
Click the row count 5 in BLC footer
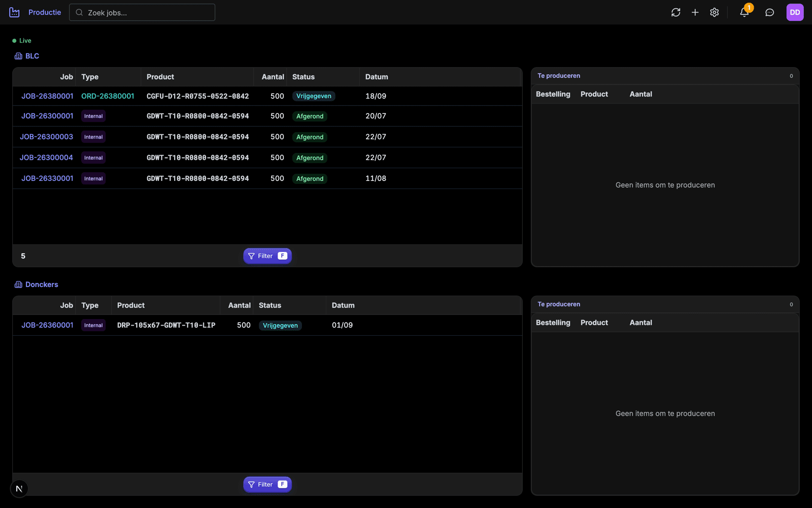click(23, 256)
